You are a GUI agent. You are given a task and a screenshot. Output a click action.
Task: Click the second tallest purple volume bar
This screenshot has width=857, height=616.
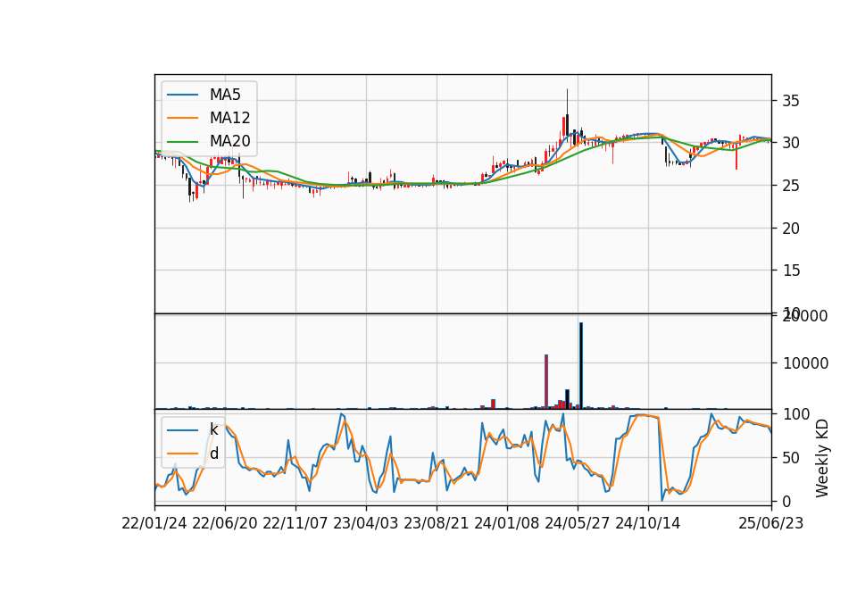pos(546,381)
